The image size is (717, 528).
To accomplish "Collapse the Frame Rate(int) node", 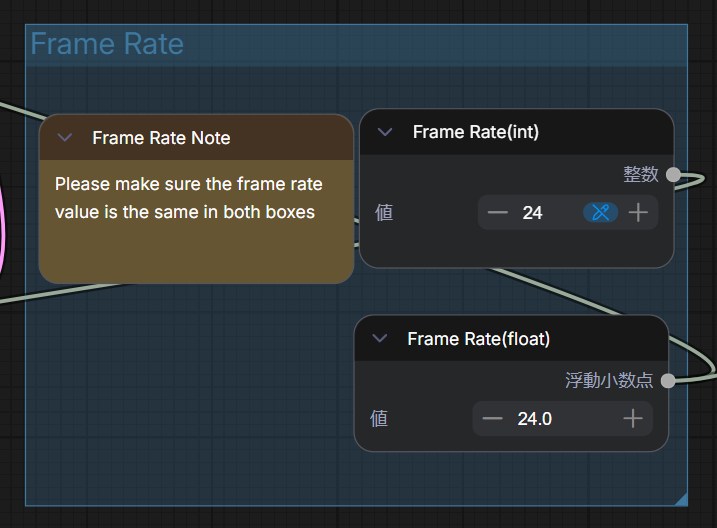I will coord(385,132).
